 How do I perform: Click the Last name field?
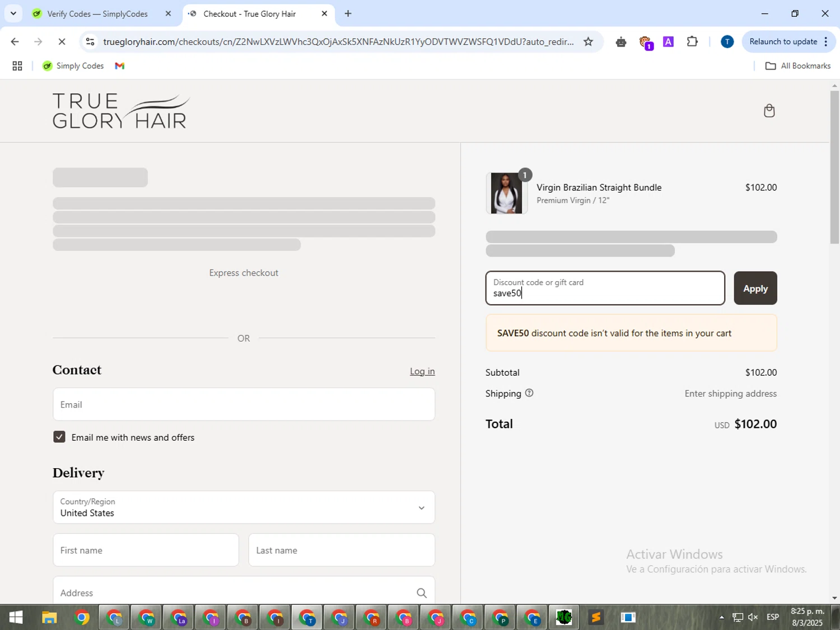coord(342,550)
